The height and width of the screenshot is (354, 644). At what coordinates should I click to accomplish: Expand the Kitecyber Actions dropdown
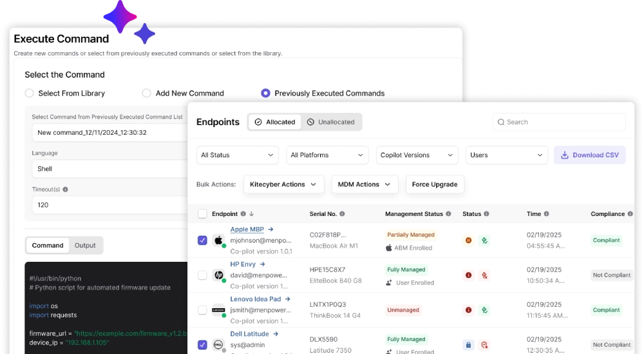(284, 184)
